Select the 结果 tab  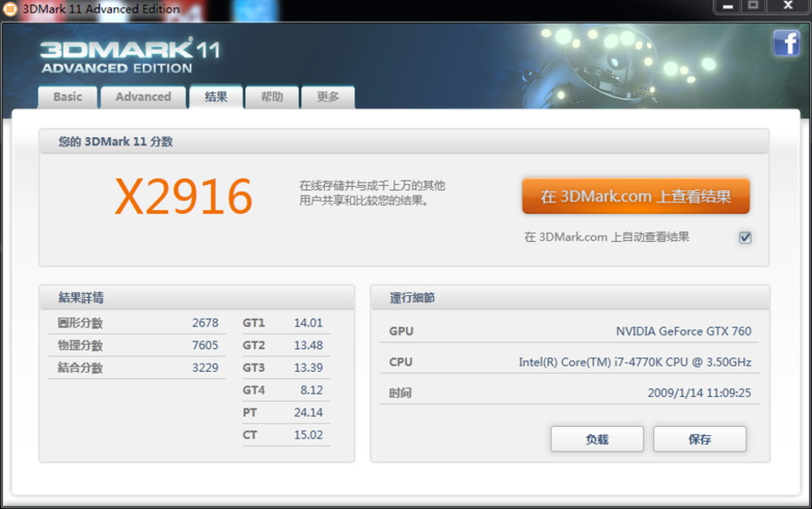(x=216, y=97)
